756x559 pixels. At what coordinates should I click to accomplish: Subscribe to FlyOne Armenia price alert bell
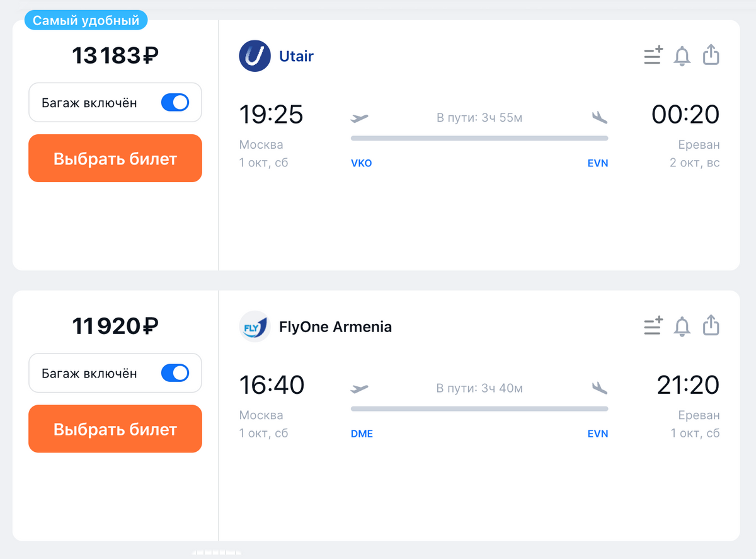tap(682, 326)
